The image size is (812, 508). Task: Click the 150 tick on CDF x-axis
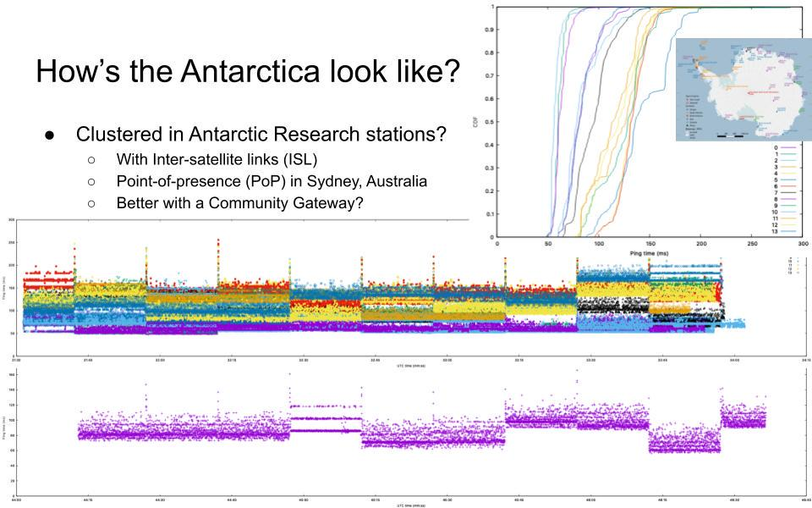click(650, 244)
